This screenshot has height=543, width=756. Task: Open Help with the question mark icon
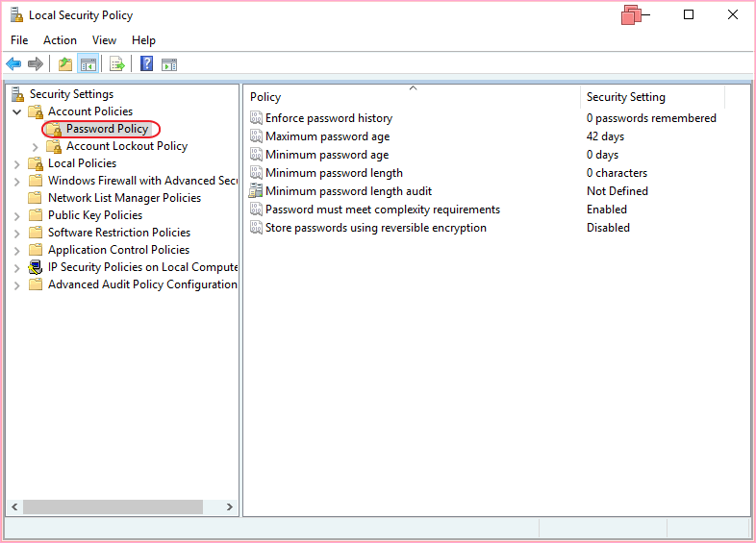point(146,63)
